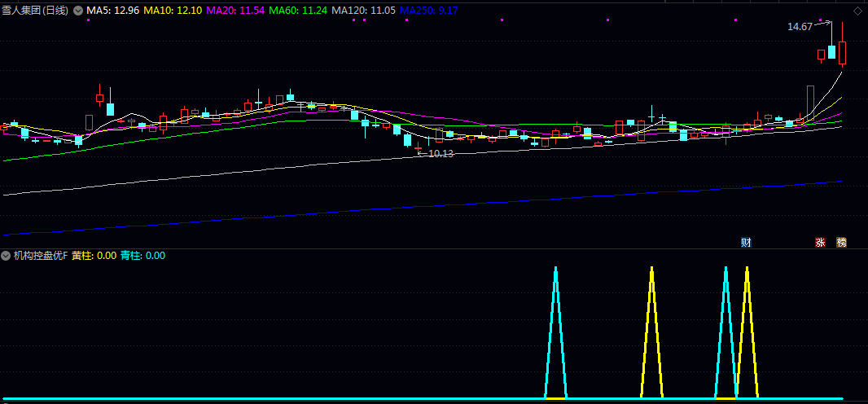
Task: Select the candlestick marked 10.13 low
Action: pos(418,147)
